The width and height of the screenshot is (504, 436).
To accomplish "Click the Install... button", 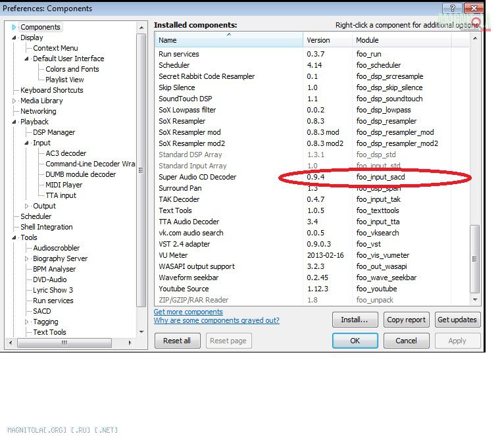I will 355,320.
